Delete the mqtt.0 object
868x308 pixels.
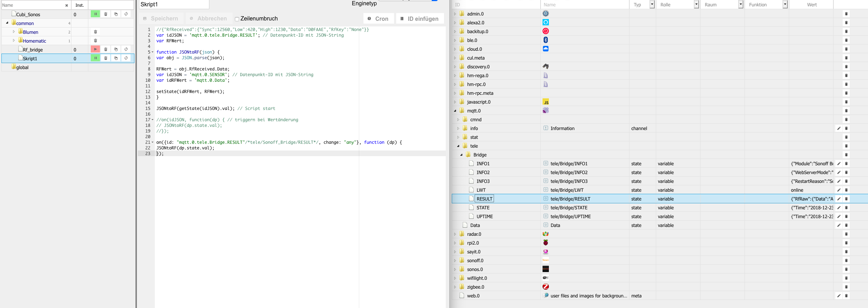pos(846,111)
